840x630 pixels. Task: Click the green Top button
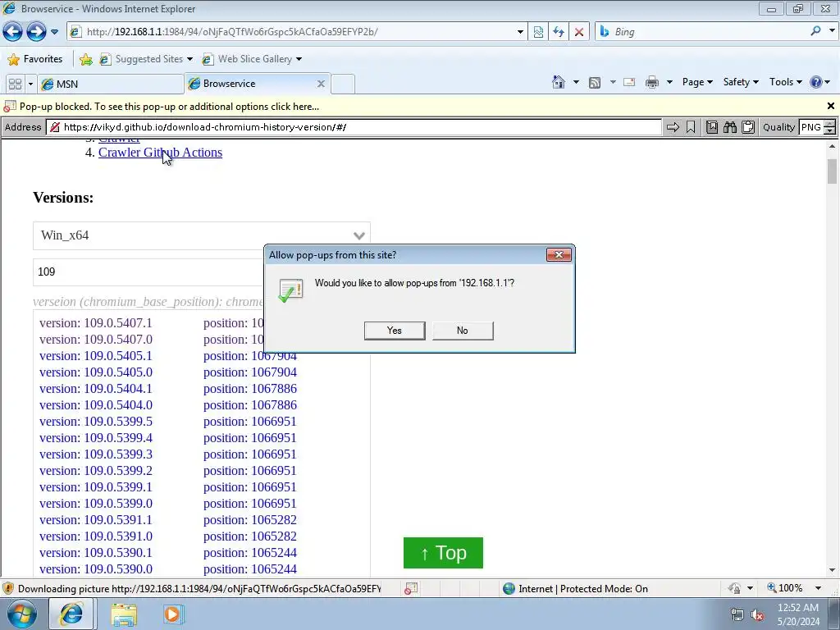[x=443, y=553]
